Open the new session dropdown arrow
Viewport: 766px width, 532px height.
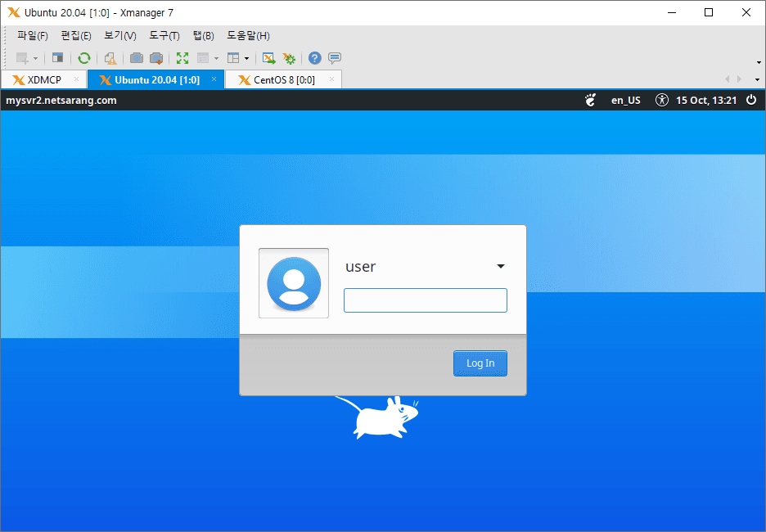click(x=36, y=59)
